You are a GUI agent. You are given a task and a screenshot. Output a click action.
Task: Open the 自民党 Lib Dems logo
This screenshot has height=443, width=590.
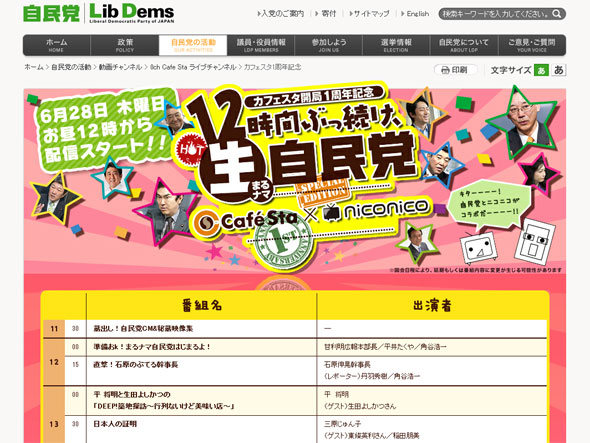(x=99, y=14)
